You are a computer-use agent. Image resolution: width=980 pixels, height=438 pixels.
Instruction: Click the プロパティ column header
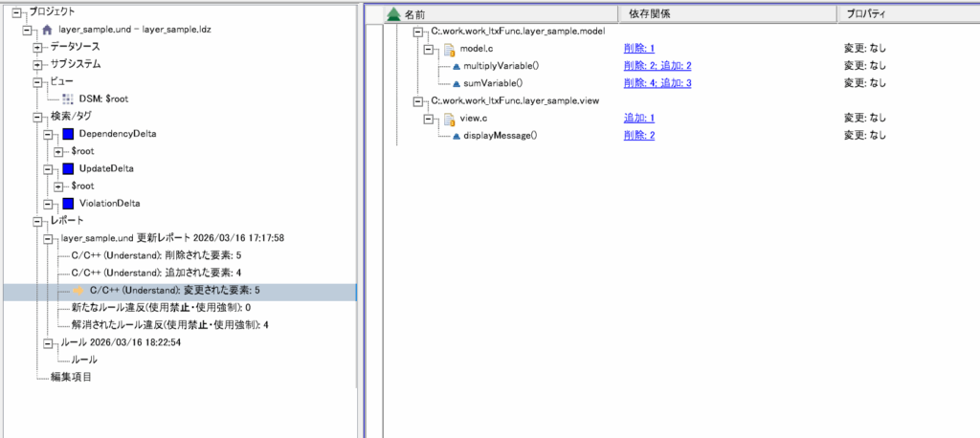tap(866, 14)
